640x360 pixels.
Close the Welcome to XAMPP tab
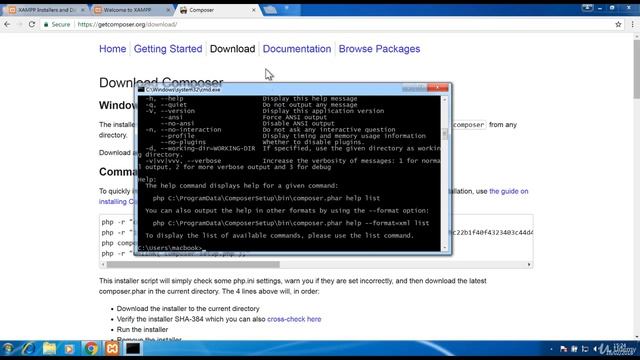click(x=168, y=10)
